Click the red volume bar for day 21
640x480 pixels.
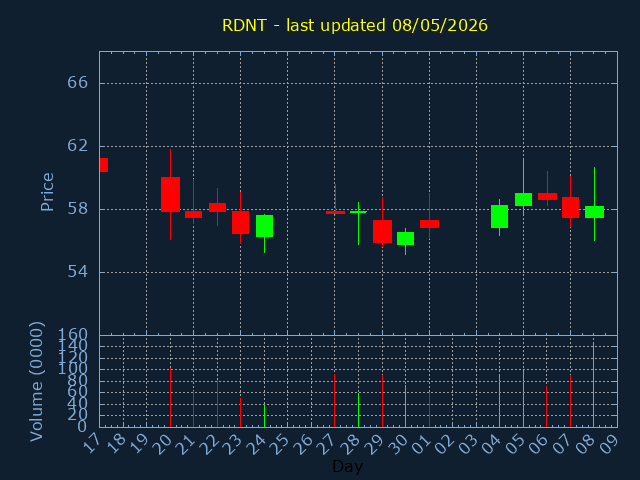point(193,409)
